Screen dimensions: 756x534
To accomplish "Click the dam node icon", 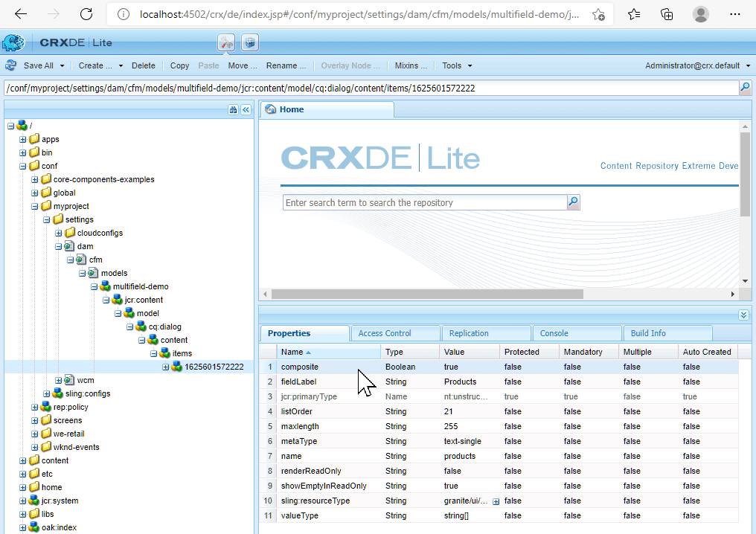I will pyautogui.click(x=69, y=246).
